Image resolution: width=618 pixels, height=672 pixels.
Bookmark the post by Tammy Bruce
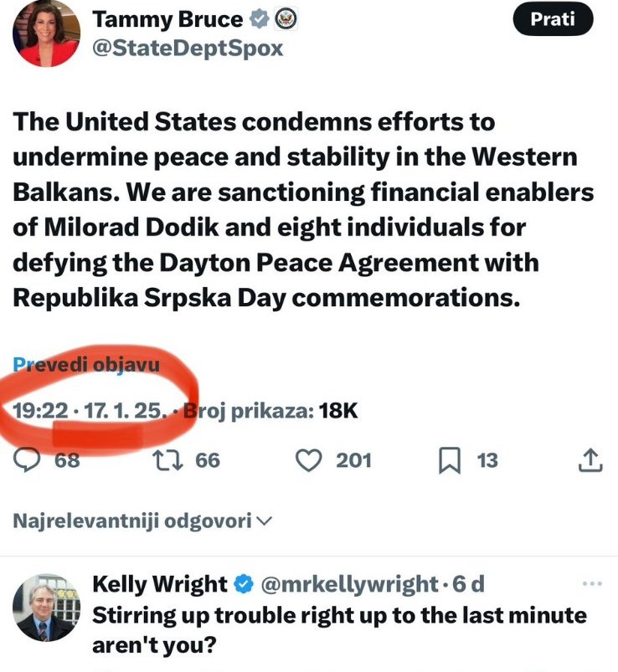(x=450, y=459)
